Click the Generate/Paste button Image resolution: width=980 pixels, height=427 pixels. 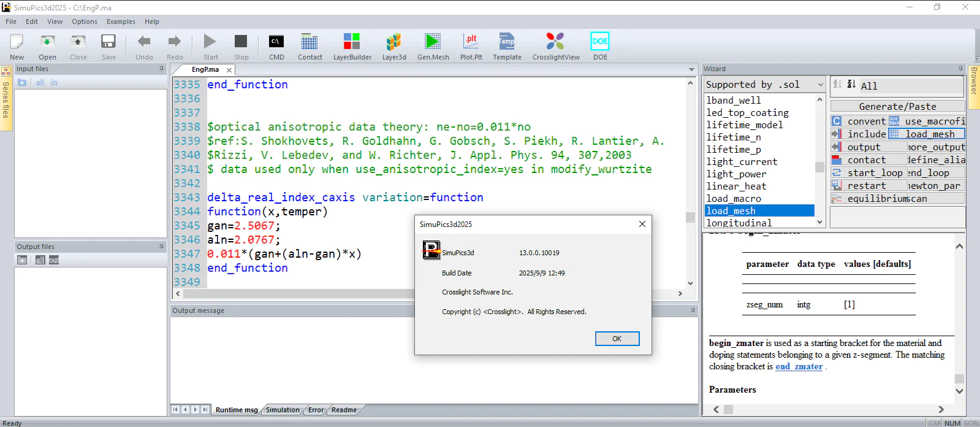coord(897,106)
